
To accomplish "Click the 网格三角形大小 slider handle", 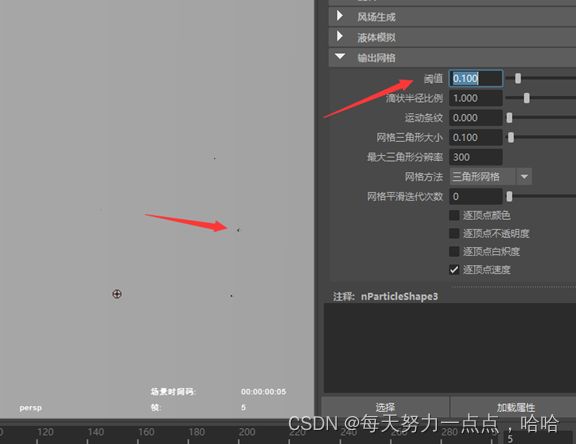I will tap(511, 137).
